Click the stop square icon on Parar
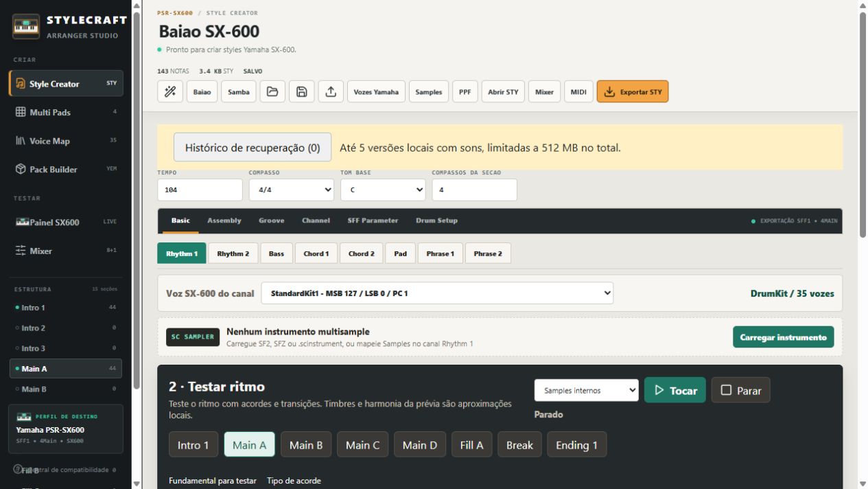The width and height of the screenshot is (868, 489). [x=726, y=390]
